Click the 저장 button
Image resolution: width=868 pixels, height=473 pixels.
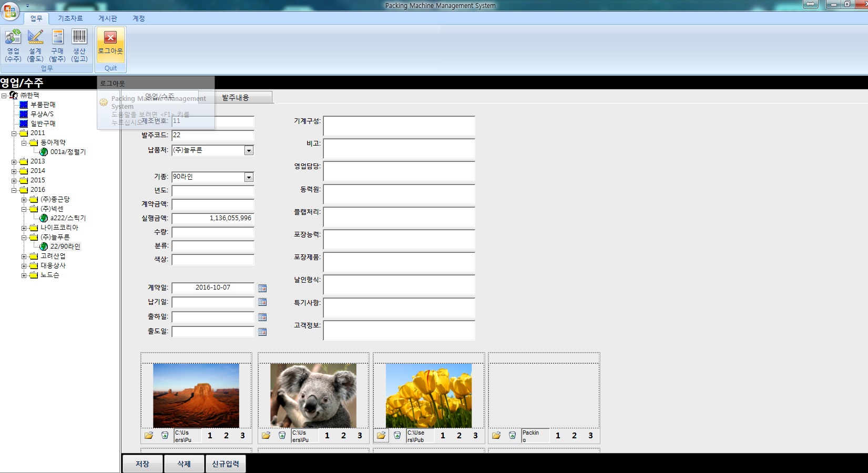142,464
